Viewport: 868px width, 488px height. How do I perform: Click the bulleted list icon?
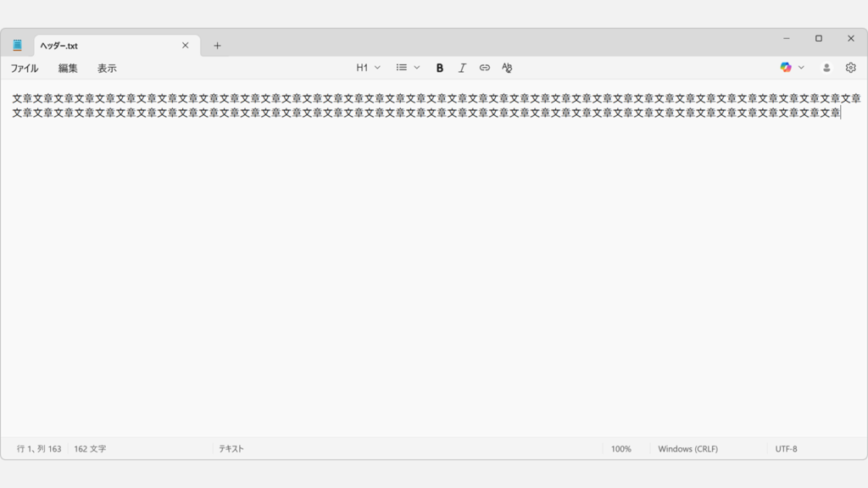click(x=401, y=68)
